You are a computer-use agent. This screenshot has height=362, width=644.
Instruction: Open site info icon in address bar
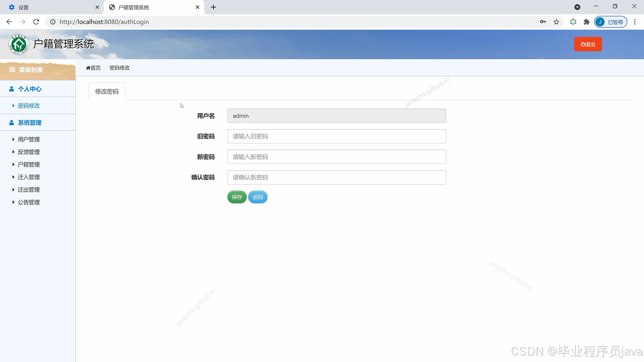coord(53,22)
